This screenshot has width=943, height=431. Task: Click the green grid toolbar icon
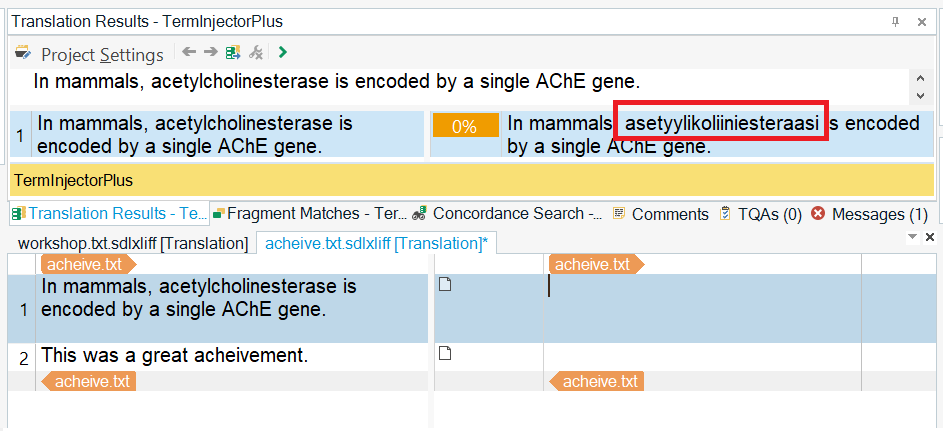[233, 53]
